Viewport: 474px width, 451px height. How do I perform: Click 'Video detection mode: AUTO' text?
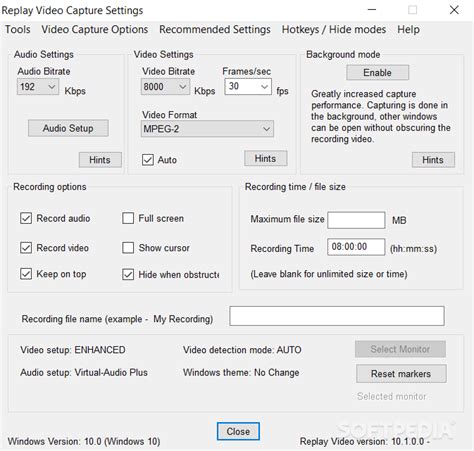click(242, 350)
